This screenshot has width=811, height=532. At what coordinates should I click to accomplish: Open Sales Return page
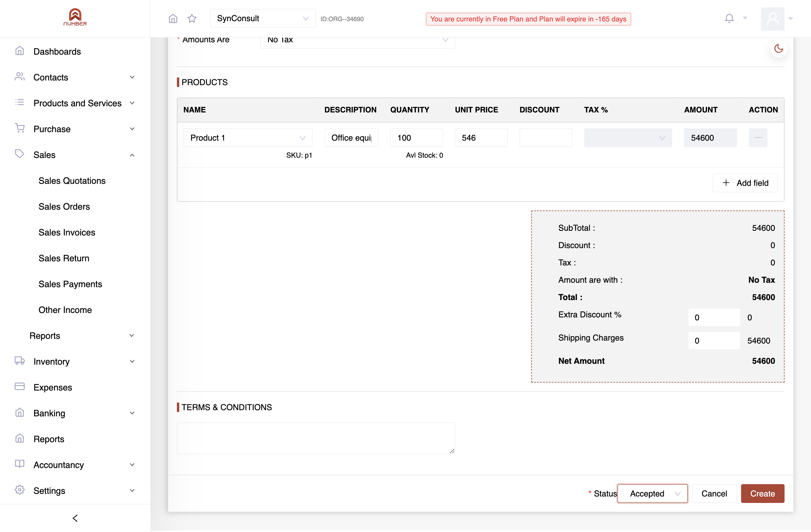[64, 258]
